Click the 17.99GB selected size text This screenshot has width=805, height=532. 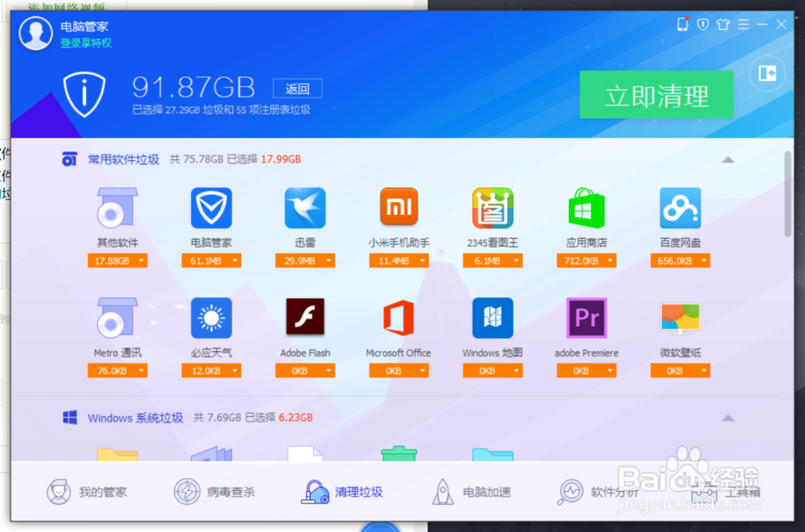point(281,159)
